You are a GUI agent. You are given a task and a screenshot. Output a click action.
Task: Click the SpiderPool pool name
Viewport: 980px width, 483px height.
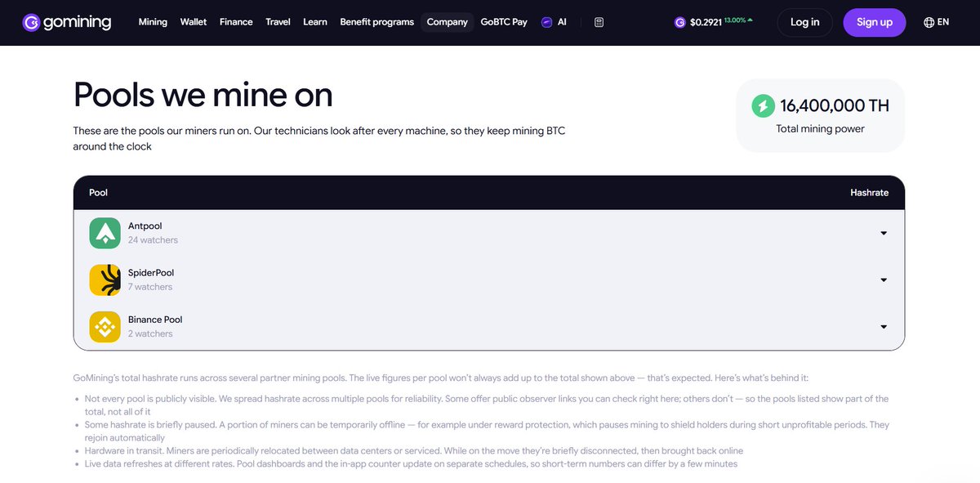click(151, 272)
